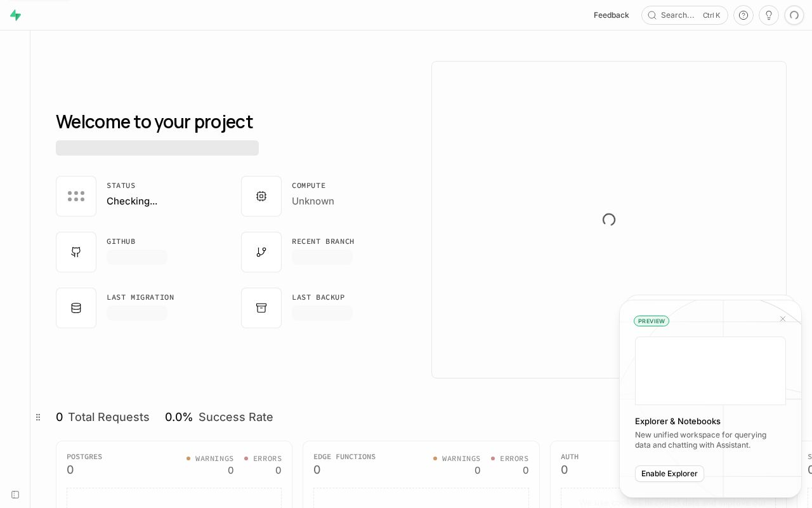812x508 pixels.
Task: Click the "Unknown" compute value
Action: click(313, 201)
